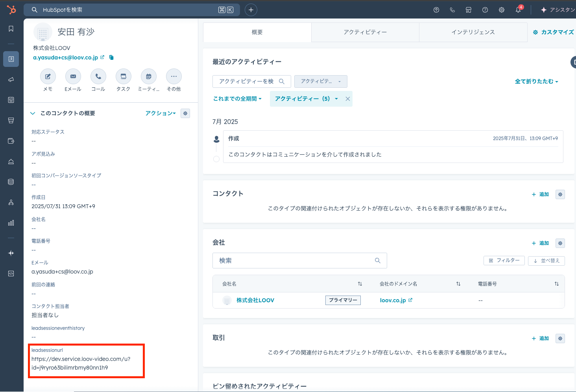Open the settings gear in the top bar

click(502, 10)
